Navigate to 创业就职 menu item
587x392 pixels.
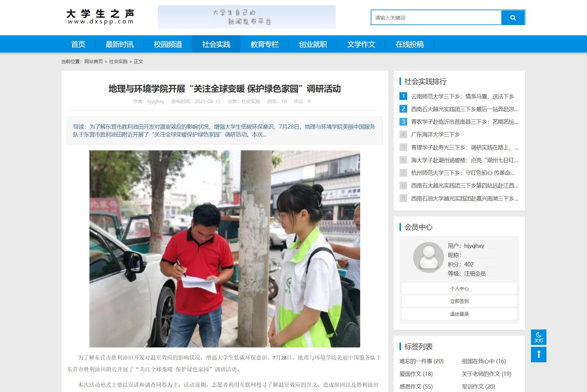pyautogui.click(x=313, y=44)
